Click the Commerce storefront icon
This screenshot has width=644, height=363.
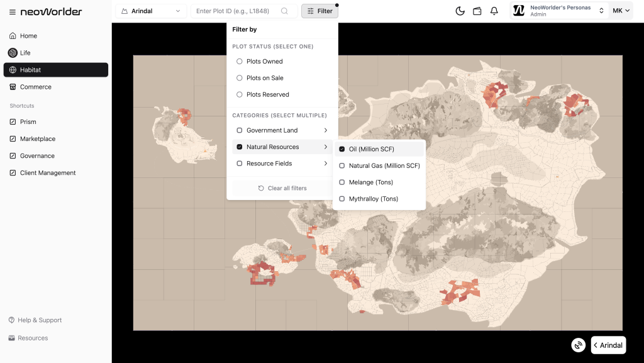13,87
